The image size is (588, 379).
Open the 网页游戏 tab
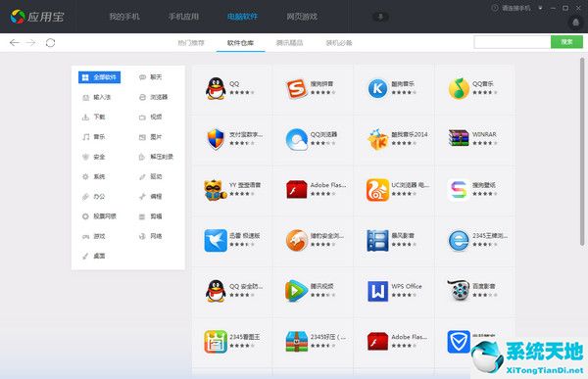[302, 17]
